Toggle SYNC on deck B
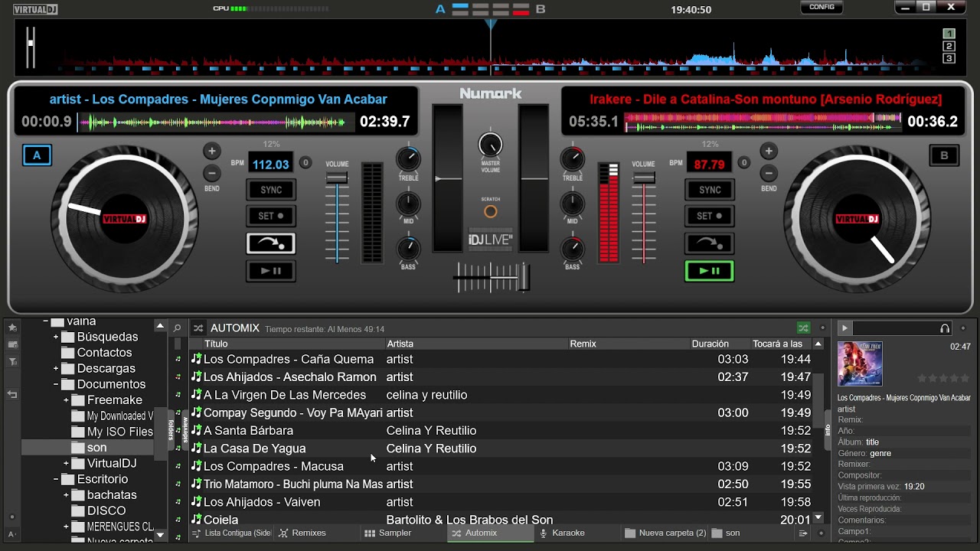The image size is (980, 551). (x=710, y=190)
